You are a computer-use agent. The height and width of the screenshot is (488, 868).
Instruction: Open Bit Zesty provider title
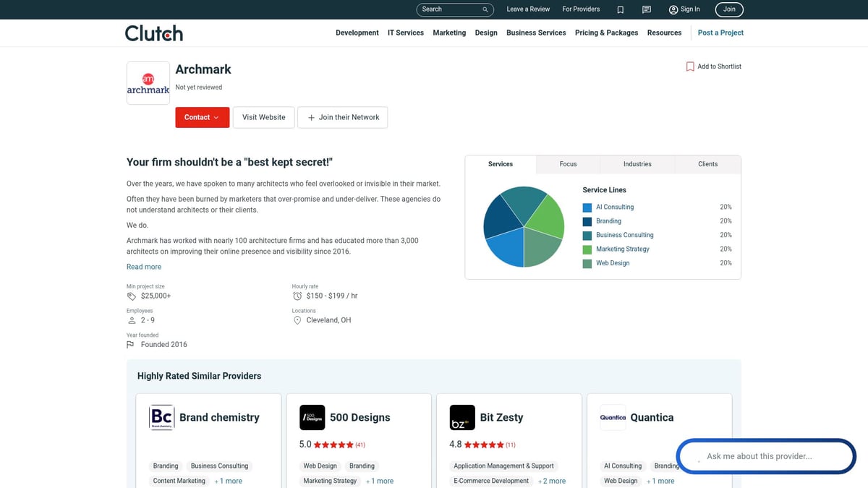[501, 417]
